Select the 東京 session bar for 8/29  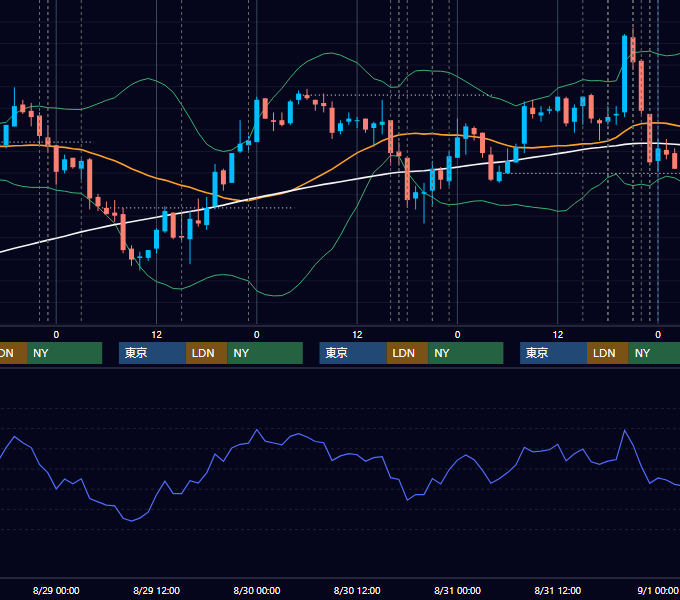pyautogui.click(x=152, y=353)
